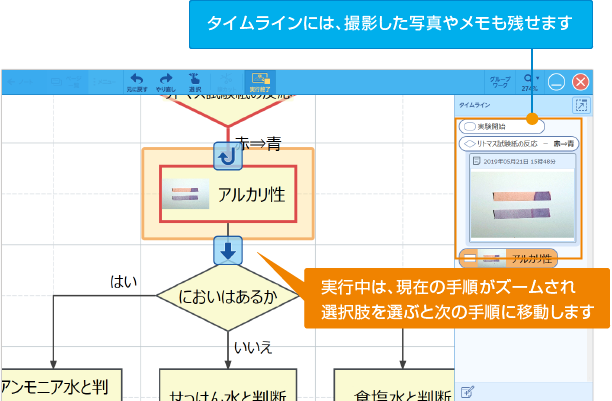Choose the いいえ branch label
The height and width of the screenshot is (401, 612).
(251, 347)
